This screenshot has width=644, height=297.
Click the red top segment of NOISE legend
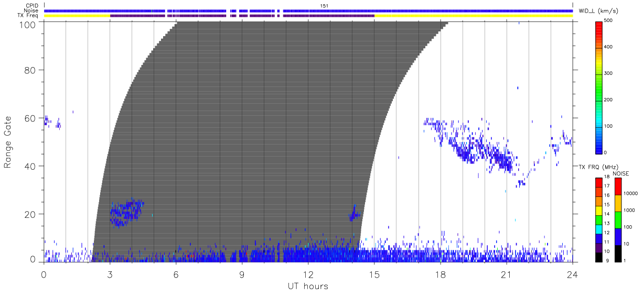pyautogui.click(x=618, y=186)
